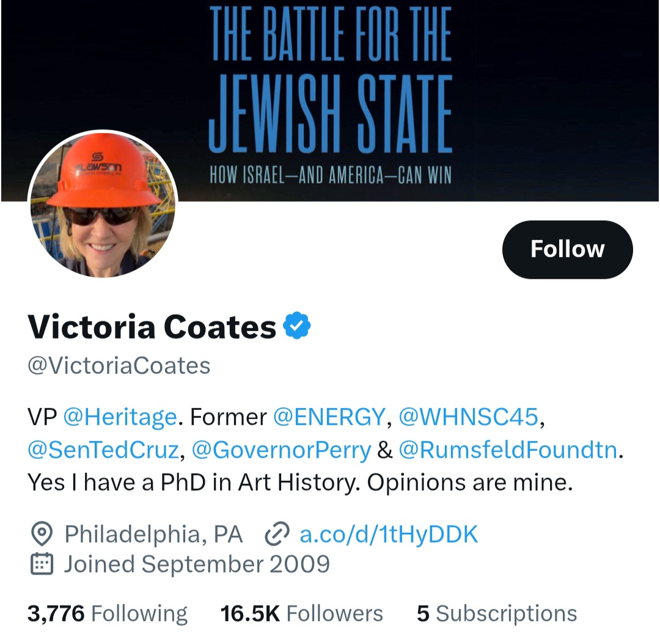
Task: Open the profile photo with orange hard hat
Action: (103, 204)
